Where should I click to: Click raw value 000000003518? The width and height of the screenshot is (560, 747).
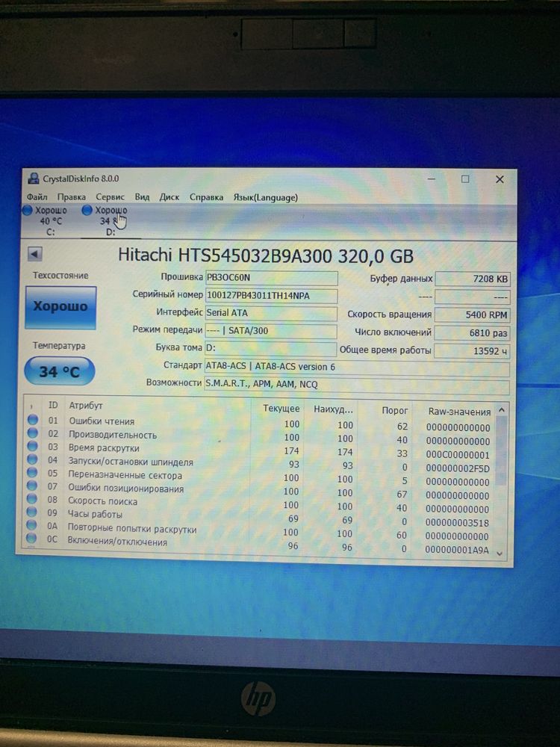(457, 523)
